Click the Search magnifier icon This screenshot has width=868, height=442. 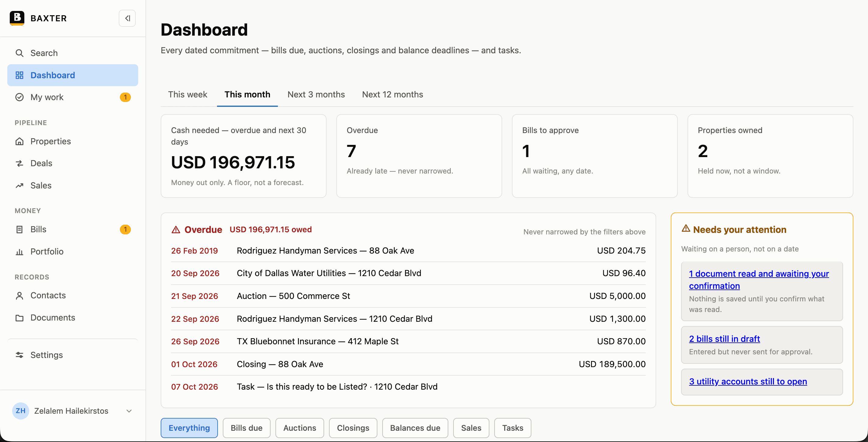(x=19, y=53)
